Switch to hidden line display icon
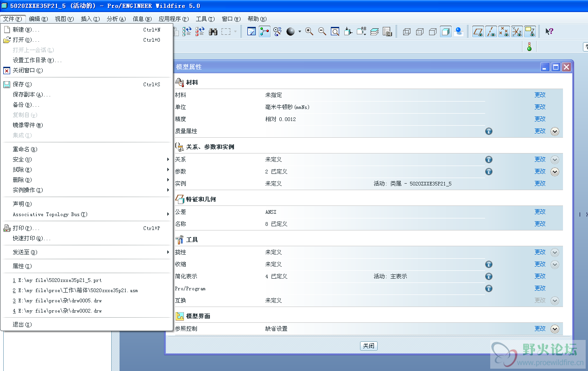The width and height of the screenshot is (588, 371). pos(420,32)
